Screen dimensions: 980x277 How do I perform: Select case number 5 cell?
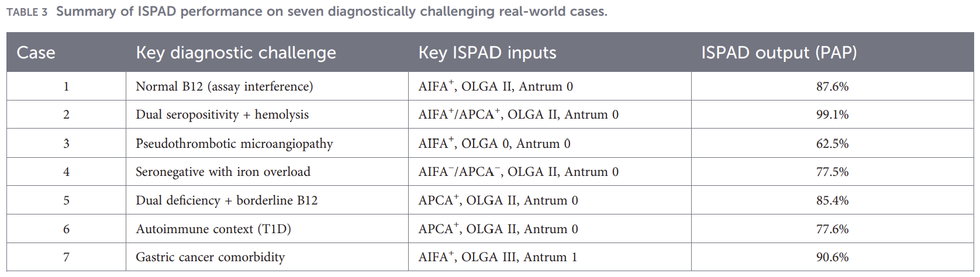66,200
